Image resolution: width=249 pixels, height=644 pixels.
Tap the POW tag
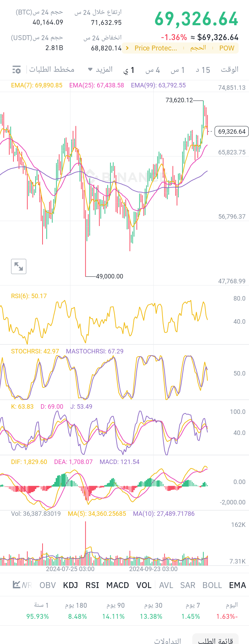click(x=227, y=48)
